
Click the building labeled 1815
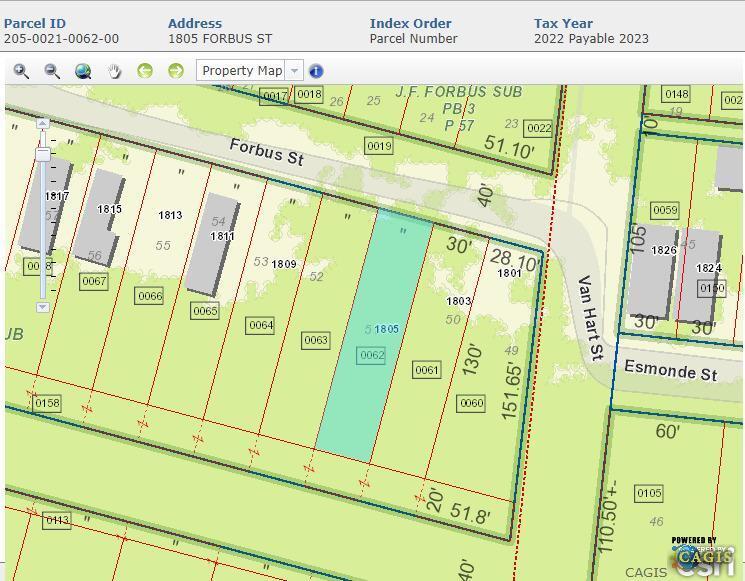pyautogui.click(x=99, y=216)
